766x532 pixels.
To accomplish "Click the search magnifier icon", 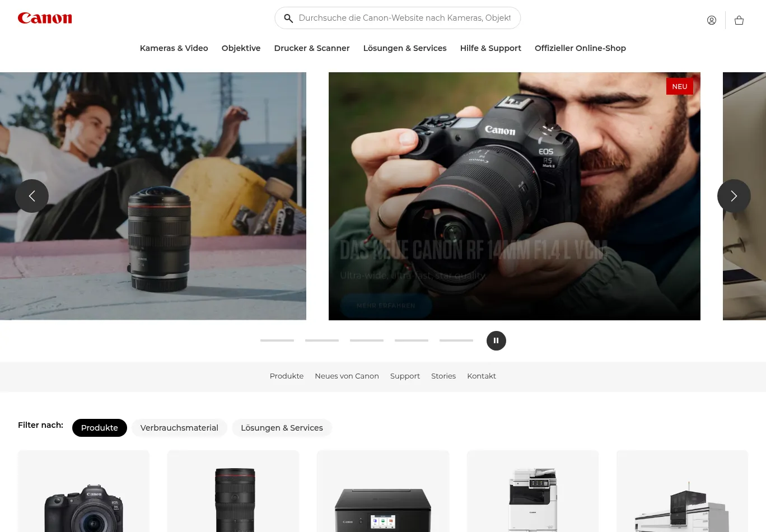I will coord(288,18).
